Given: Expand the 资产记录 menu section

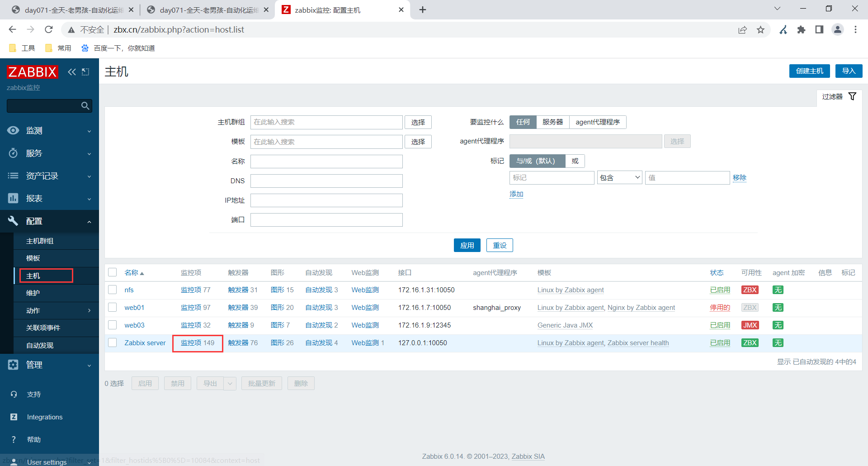Looking at the screenshot, I should pyautogui.click(x=49, y=176).
